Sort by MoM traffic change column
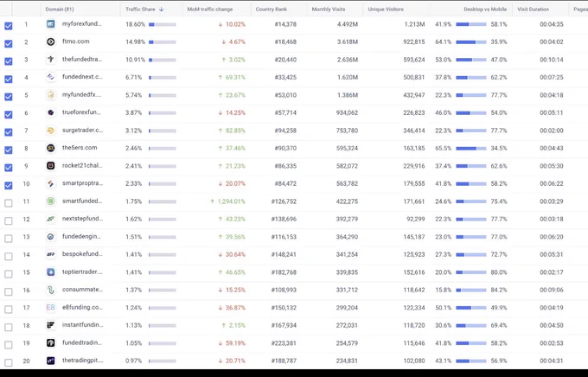 pos(210,10)
